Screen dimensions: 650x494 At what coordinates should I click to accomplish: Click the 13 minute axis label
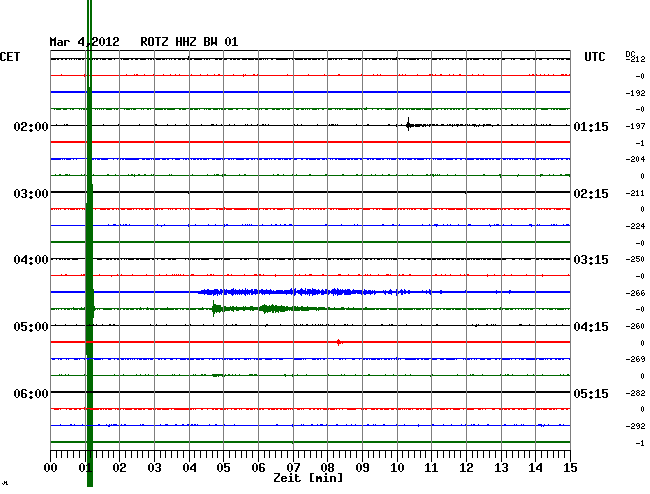click(x=501, y=468)
